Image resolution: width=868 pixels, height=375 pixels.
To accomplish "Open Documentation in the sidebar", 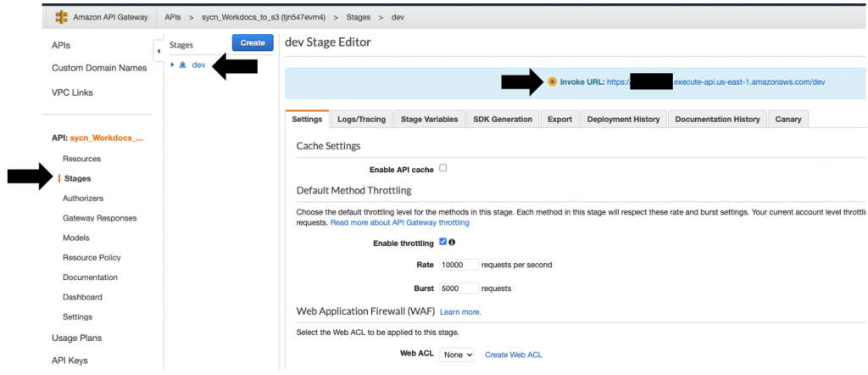I will (90, 277).
